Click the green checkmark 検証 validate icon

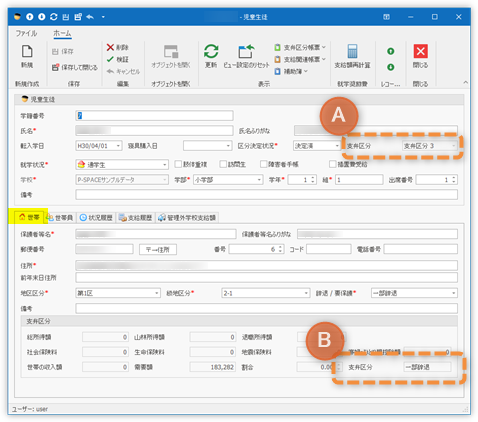[110, 59]
